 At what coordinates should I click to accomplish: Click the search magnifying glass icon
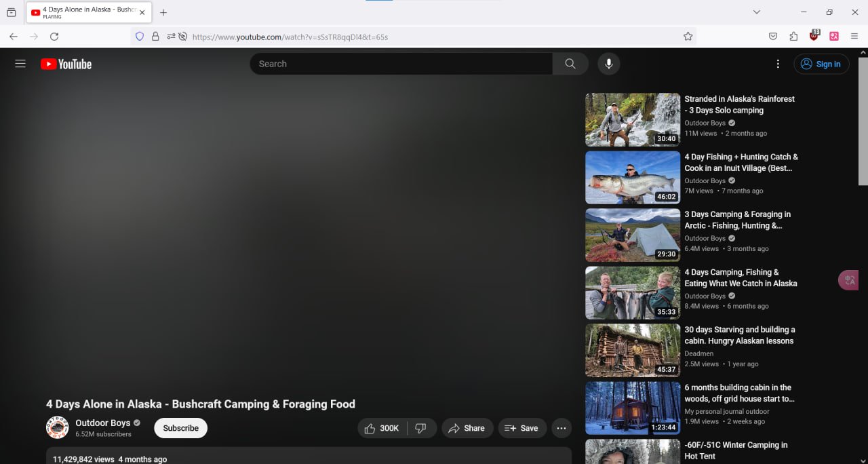pyautogui.click(x=570, y=63)
